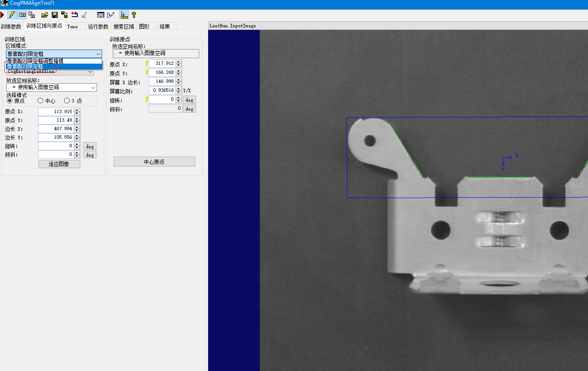The width and height of the screenshot is (588, 371).
Task: Switch to the 运行参数 tab
Action: click(x=98, y=26)
